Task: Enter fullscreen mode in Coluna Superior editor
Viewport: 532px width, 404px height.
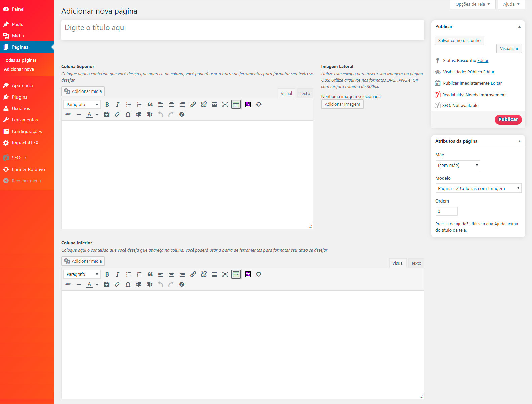Action: click(x=225, y=104)
